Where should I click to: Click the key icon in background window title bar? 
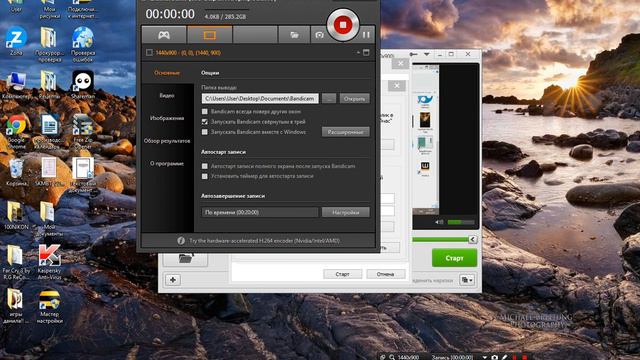pyautogui.click(x=413, y=54)
